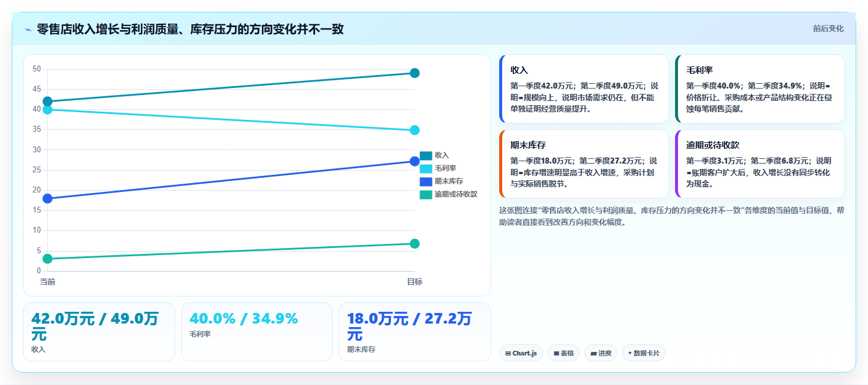Click the Chart.js tag button

[520, 353]
